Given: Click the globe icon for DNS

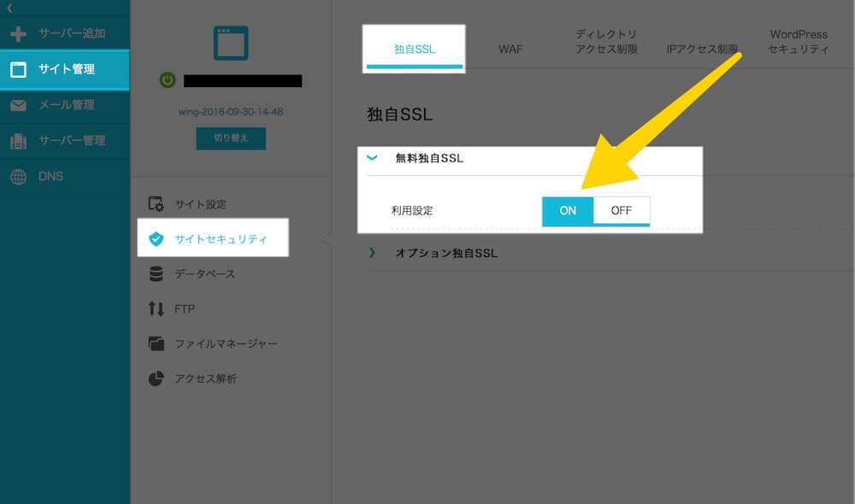Looking at the screenshot, I should point(18,177).
